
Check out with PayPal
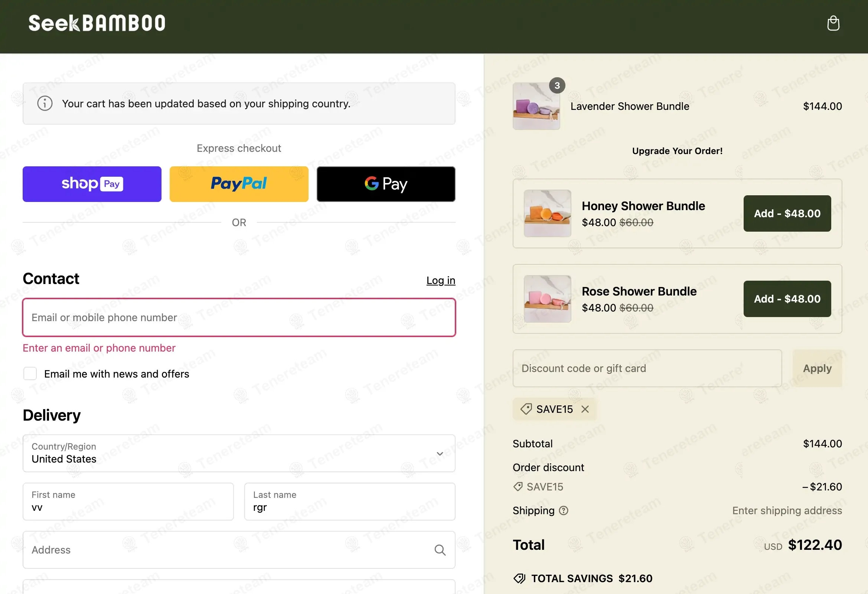pos(239,184)
